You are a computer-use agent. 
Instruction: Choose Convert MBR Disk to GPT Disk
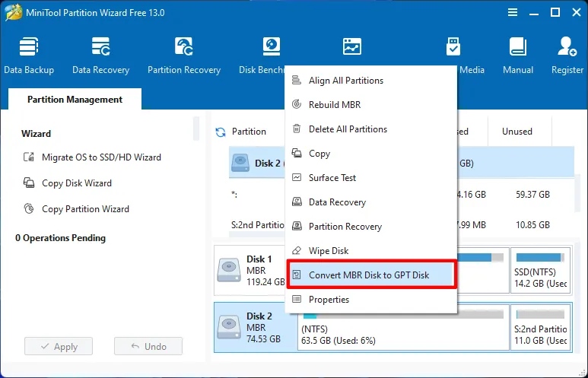[371, 275]
